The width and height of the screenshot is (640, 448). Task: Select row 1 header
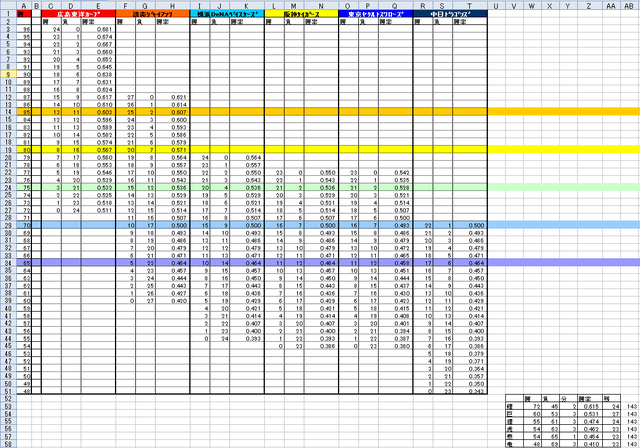click(x=8, y=14)
